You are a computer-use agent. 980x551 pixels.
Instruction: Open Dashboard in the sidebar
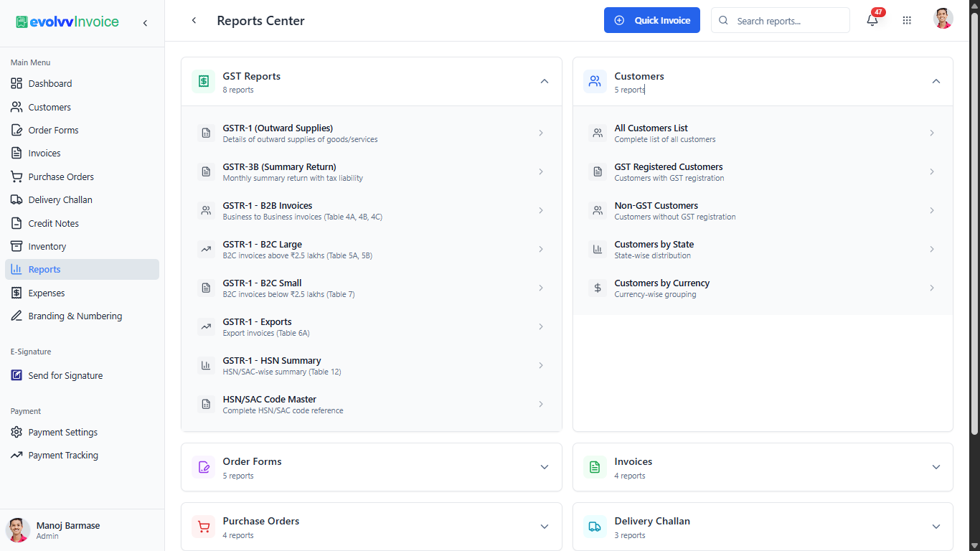(x=82, y=83)
